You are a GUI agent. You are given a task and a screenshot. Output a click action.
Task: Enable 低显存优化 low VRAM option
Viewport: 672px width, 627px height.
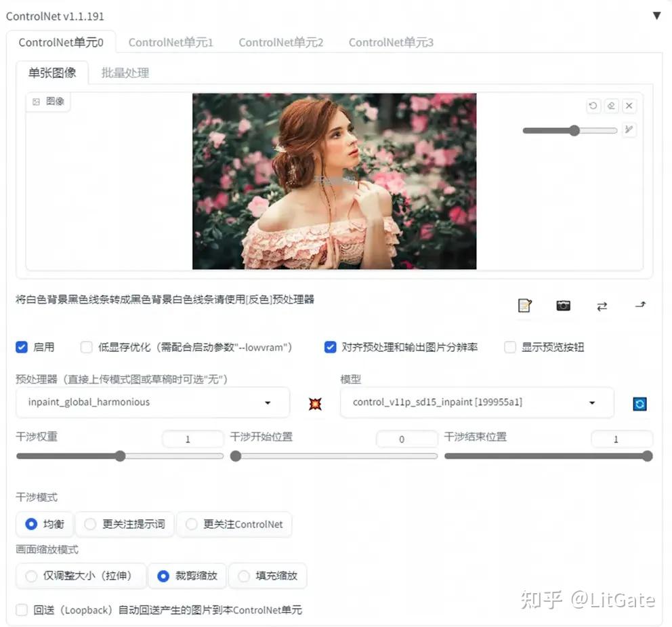tap(86, 347)
